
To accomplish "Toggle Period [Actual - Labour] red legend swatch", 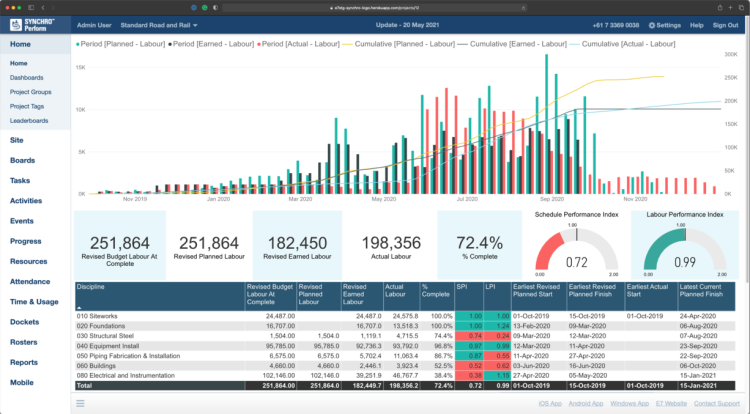I will click(258, 45).
